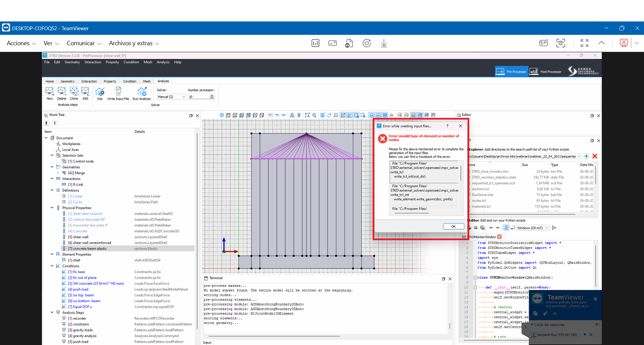End the TeamViewer remote session
This screenshot has width=644, height=345.
tap(624, 43)
